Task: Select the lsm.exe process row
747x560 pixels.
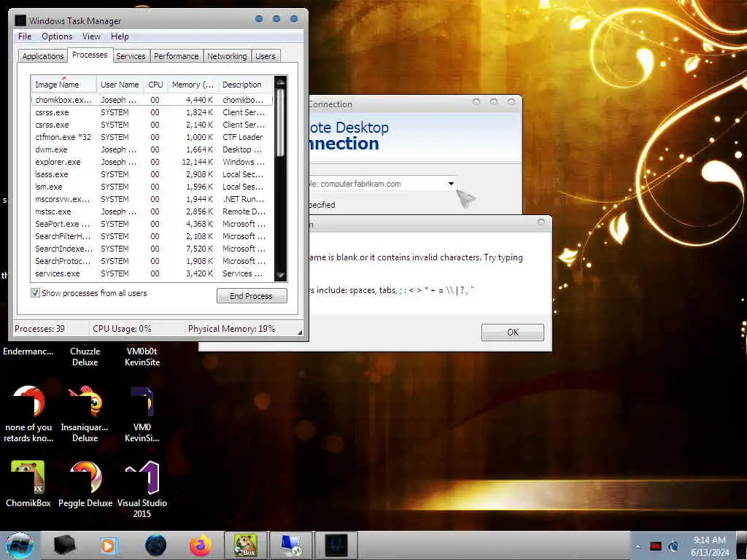Action: point(152,187)
